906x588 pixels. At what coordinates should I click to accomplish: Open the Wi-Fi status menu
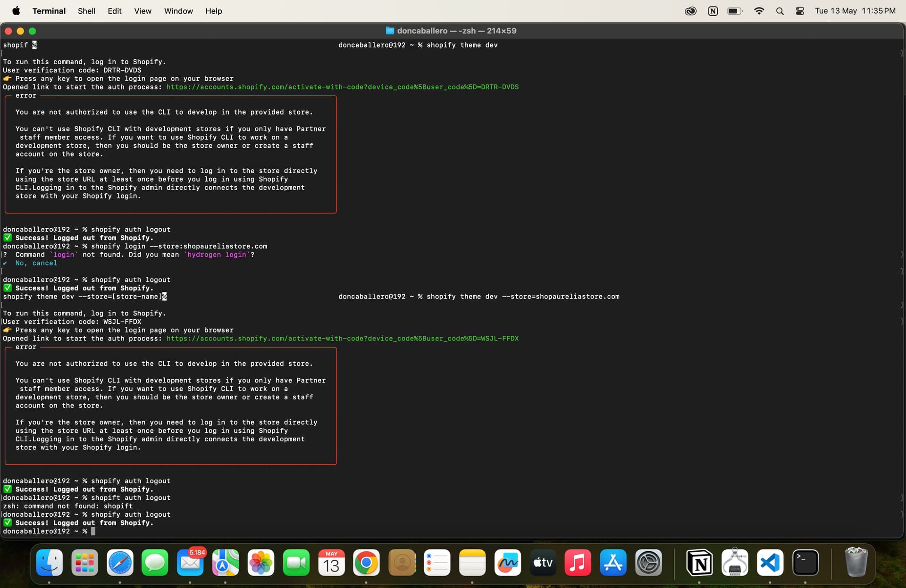tap(759, 11)
